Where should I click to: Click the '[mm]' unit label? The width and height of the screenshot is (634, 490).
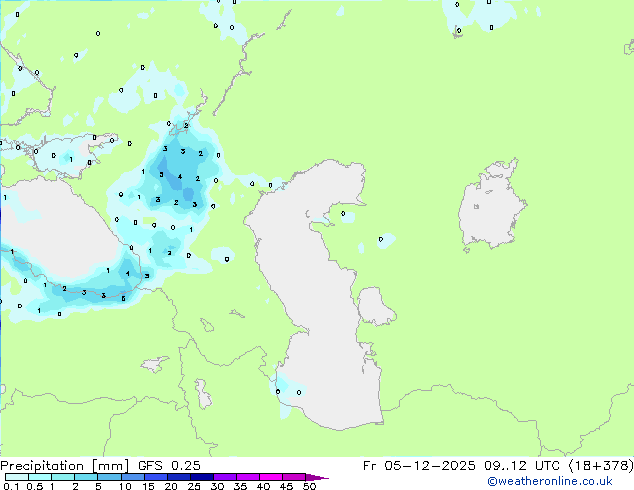(x=110, y=466)
